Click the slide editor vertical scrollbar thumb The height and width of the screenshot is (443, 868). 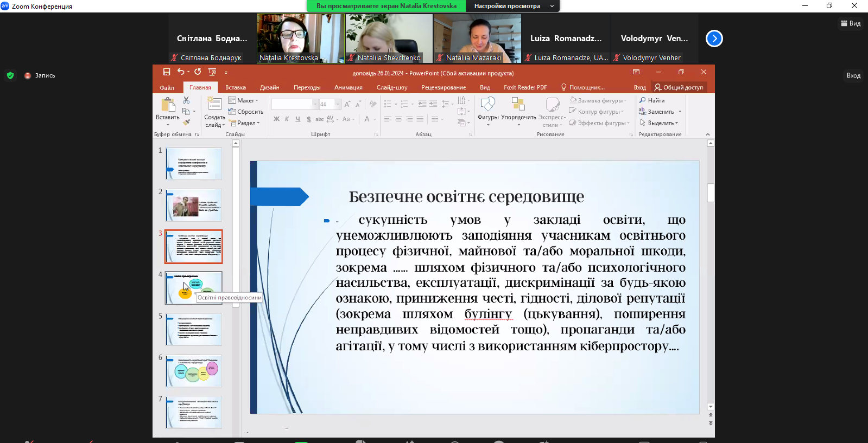pos(711,192)
